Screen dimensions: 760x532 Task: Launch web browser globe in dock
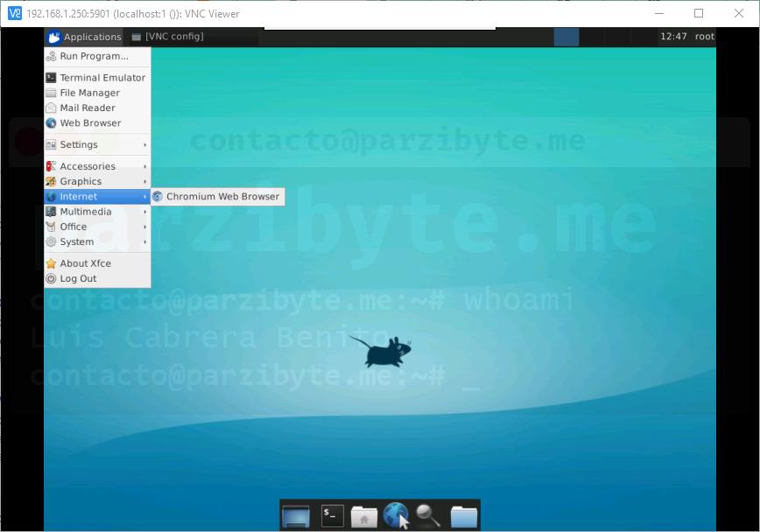pyautogui.click(x=396, y=514)
